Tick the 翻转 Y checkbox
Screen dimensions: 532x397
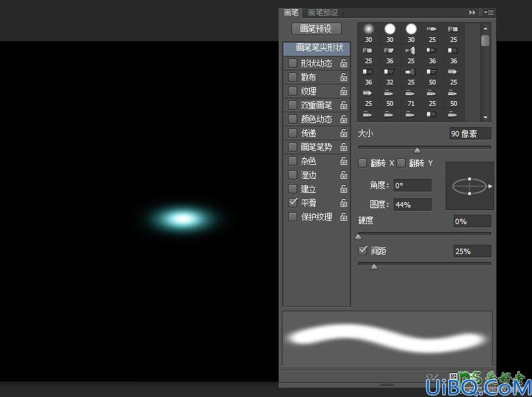(401, 163)
